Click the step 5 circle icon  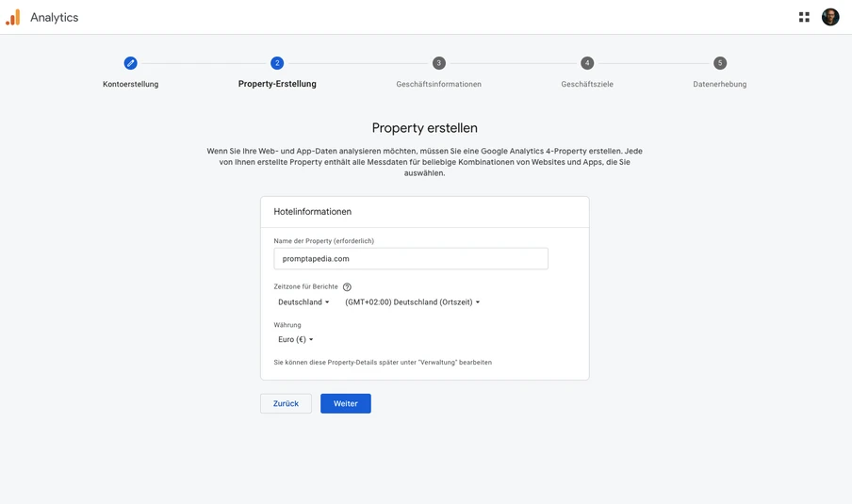(720, 63)
